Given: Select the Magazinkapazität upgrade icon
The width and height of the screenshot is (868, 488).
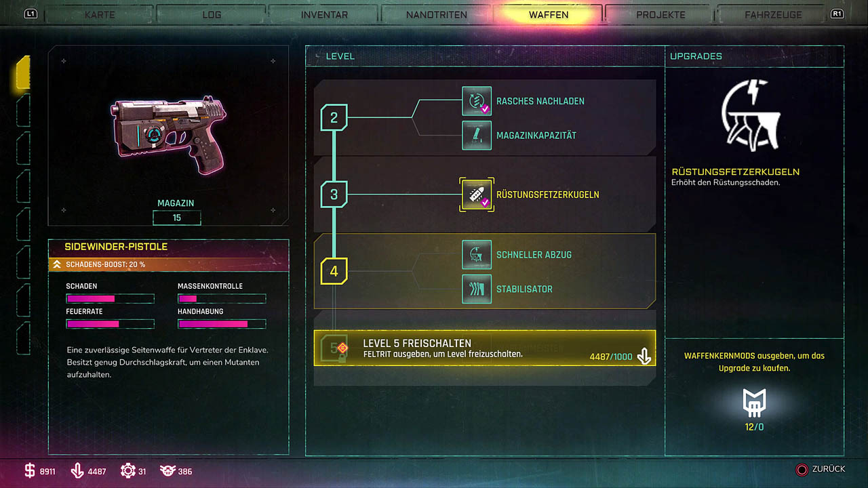Looking at the screenshot, I should (x=477, y=135).
